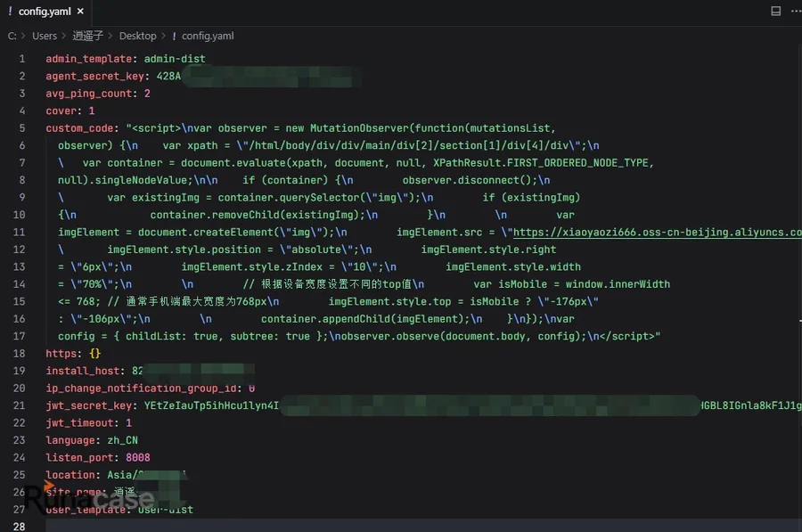
Task: Toggle split editor layout icon
Action: (x=775, y=12)
